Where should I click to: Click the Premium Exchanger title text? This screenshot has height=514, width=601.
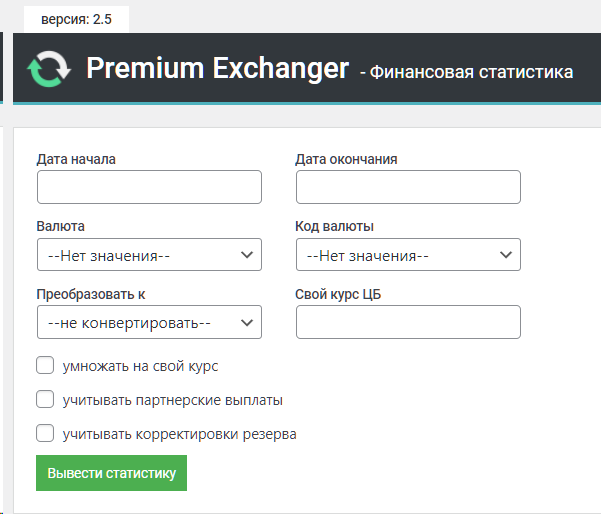point(217,69)
